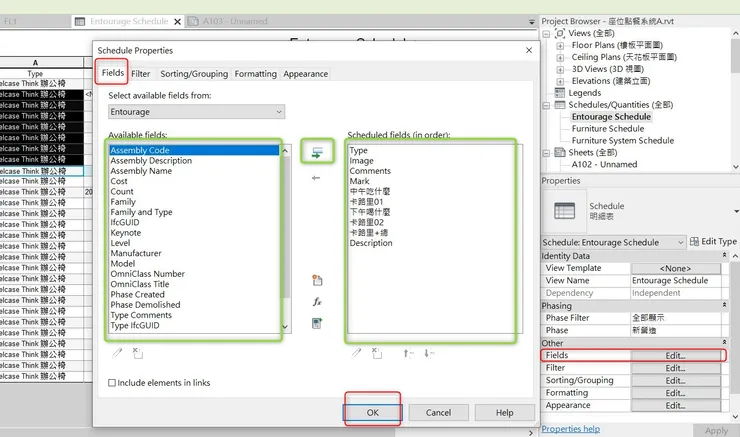Open Furniture Schedule in Project Browser
740x437 pixels.
[608, 128]
